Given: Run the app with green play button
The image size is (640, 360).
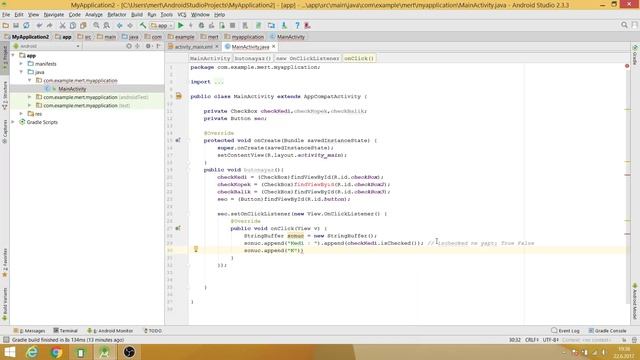Looking at the screenshot, I should coord(180,25).
